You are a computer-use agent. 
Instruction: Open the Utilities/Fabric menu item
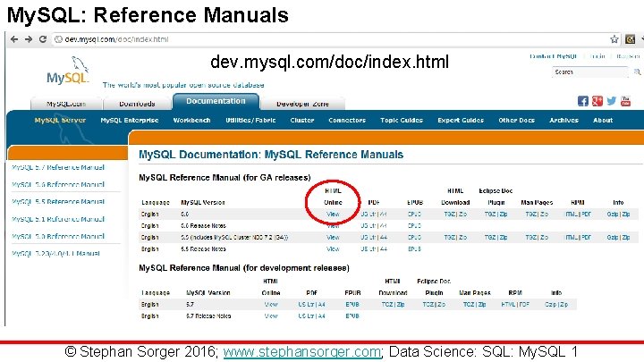(250, 121)
